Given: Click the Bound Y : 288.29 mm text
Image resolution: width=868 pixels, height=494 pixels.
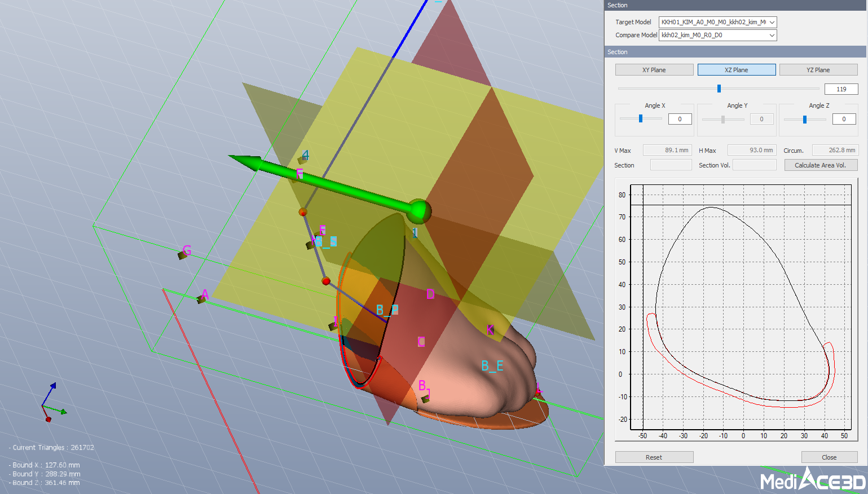Looking at the screenshot, I should 45,474.
